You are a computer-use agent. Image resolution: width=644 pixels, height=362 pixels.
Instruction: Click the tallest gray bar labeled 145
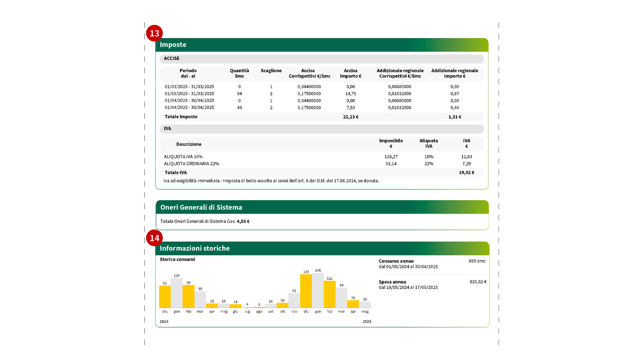[318, 290]
